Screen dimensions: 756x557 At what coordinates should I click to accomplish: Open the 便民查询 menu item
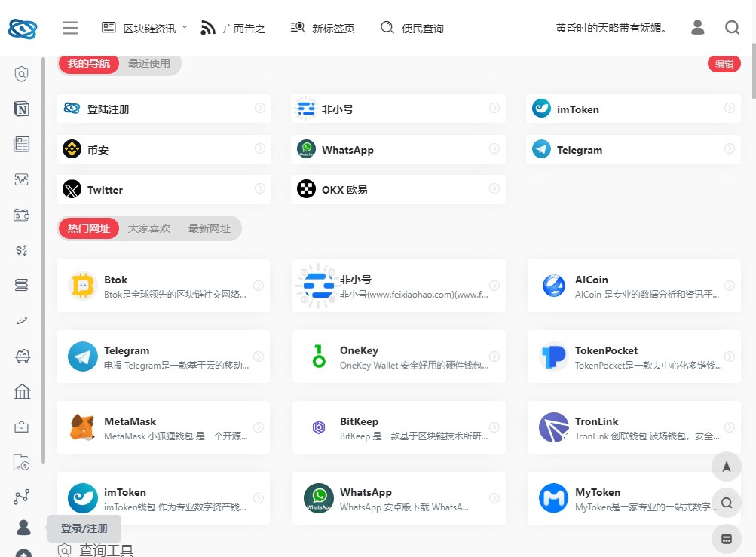[412, 29]
